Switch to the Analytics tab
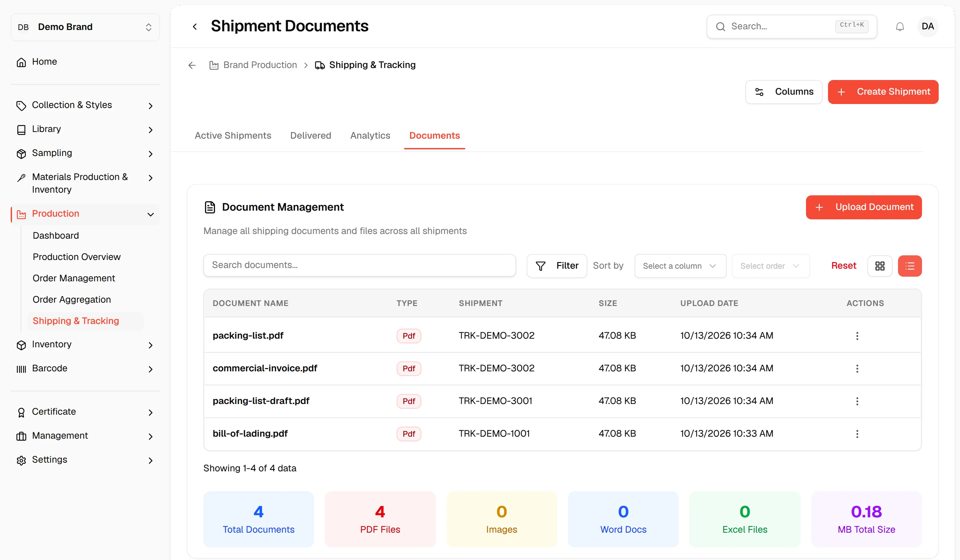This screenshot has width=960, height=560. click(x=370, y=136)
